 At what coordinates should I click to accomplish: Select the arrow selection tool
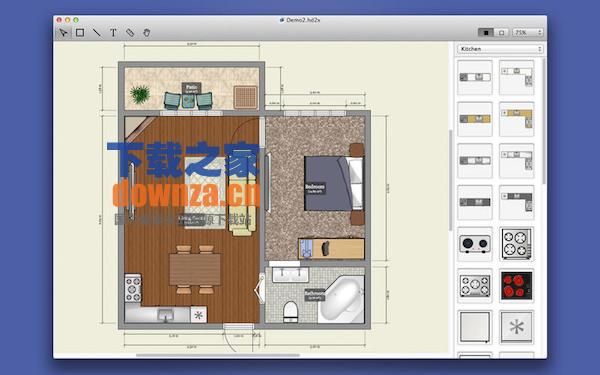(x=63, y=33)
